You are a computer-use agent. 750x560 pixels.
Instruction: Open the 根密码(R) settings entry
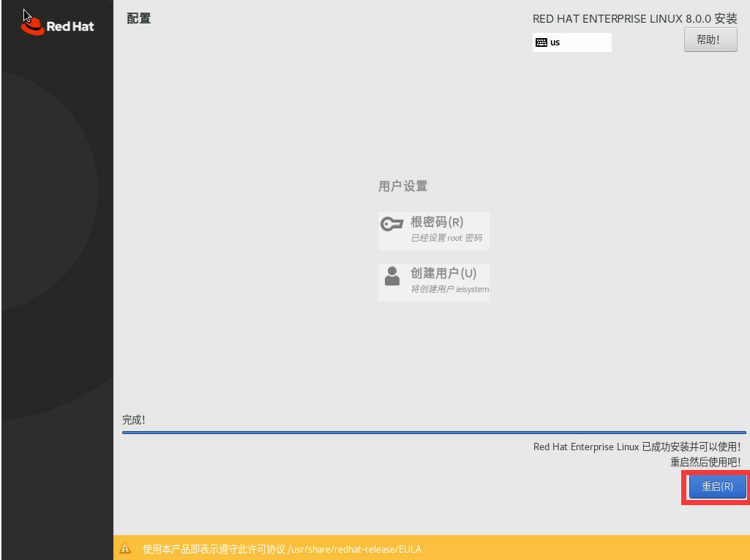437,223
